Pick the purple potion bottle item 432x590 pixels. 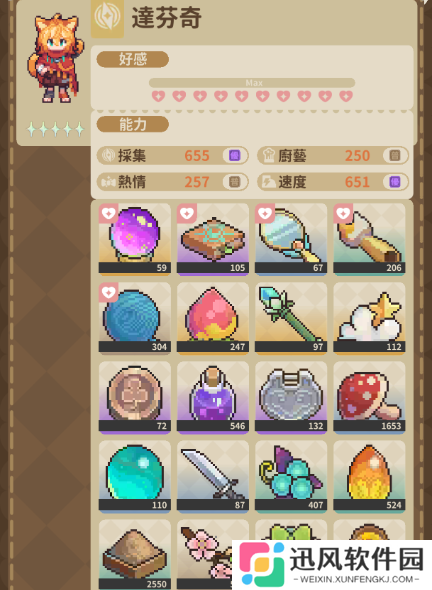[213, 397]
